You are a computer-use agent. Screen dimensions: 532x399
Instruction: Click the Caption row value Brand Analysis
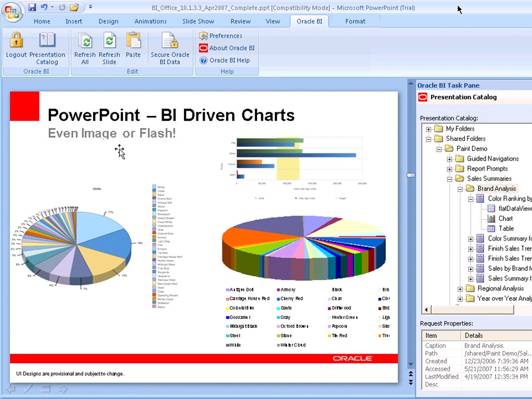pyautogui.click(x=484, y=345)
